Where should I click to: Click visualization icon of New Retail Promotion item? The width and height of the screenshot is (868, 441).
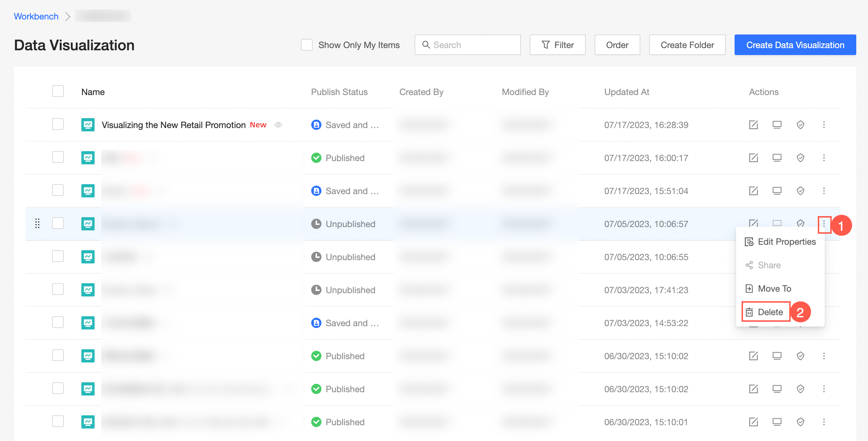(88, 125)
